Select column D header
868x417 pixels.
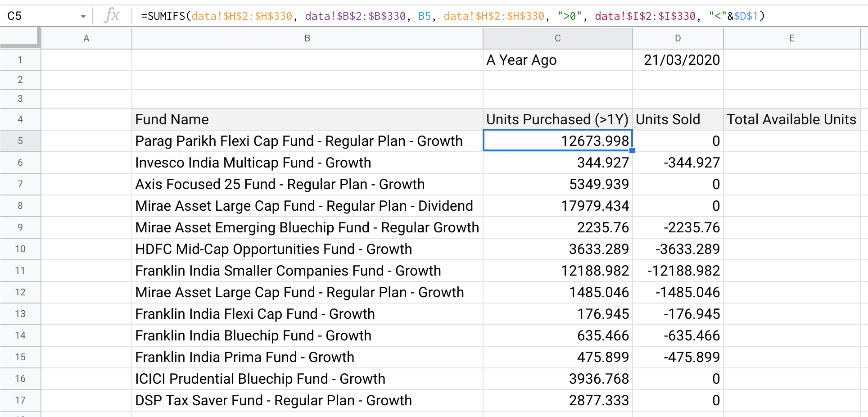[678, 38]
